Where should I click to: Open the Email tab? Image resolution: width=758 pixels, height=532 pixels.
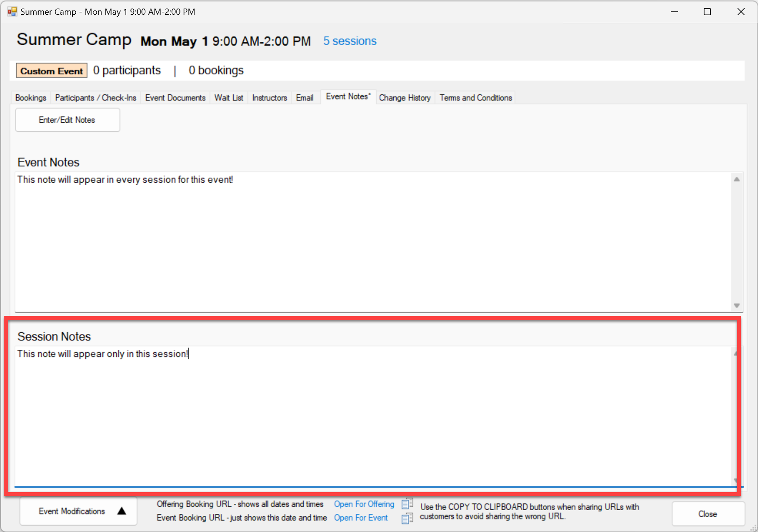(x=305, y=98)
